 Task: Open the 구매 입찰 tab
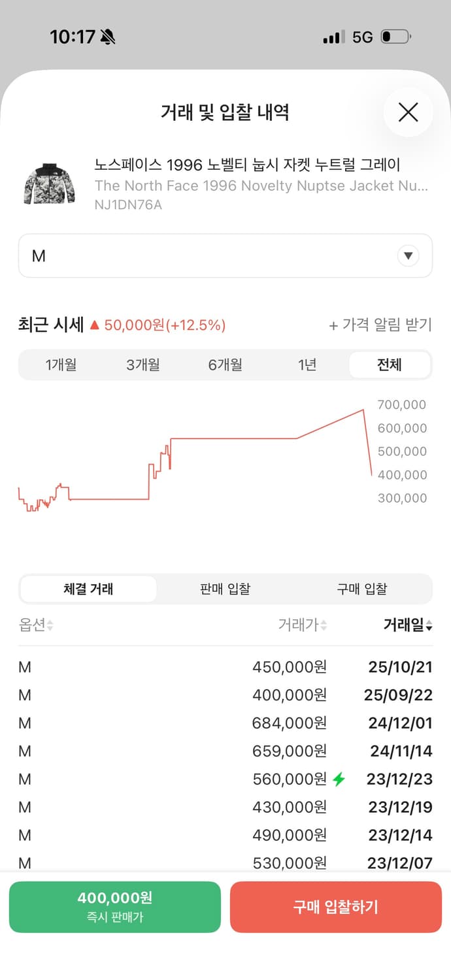click(x=361, y=589)
